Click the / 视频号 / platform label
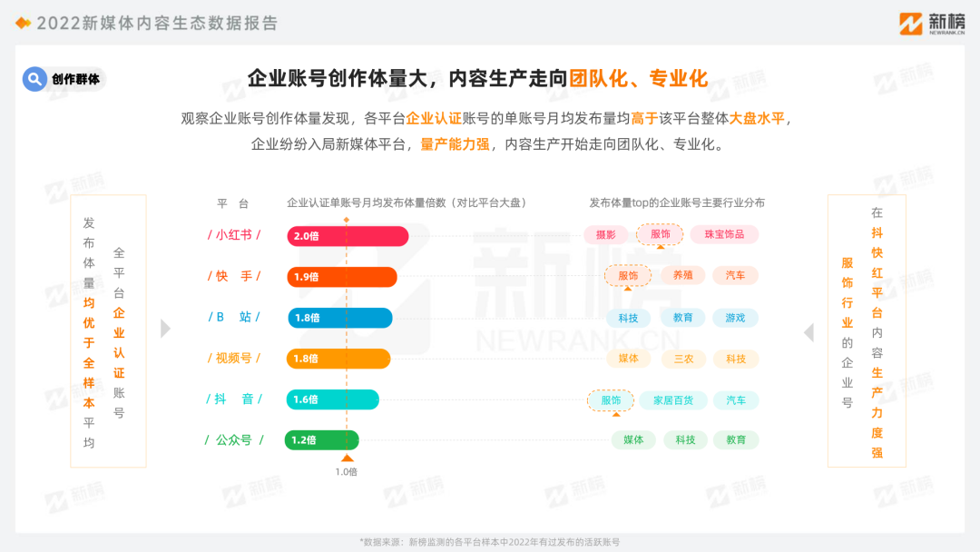Screen dimensions: 980x552 234,359
